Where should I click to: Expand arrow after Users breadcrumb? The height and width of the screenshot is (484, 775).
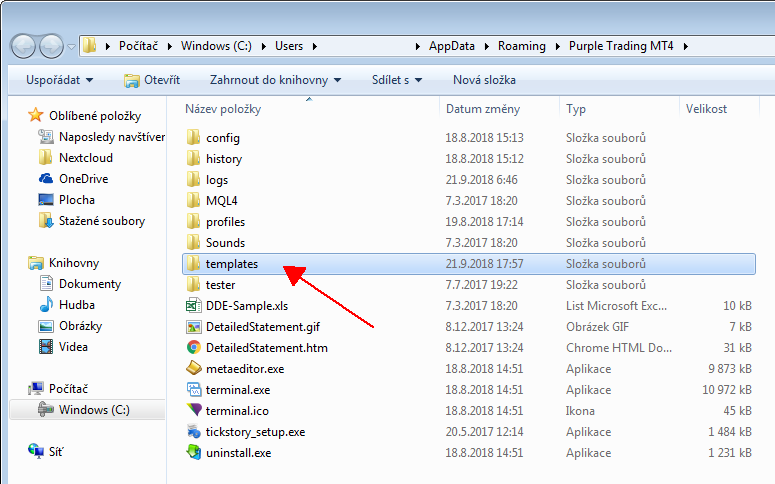tap(314, 46)
